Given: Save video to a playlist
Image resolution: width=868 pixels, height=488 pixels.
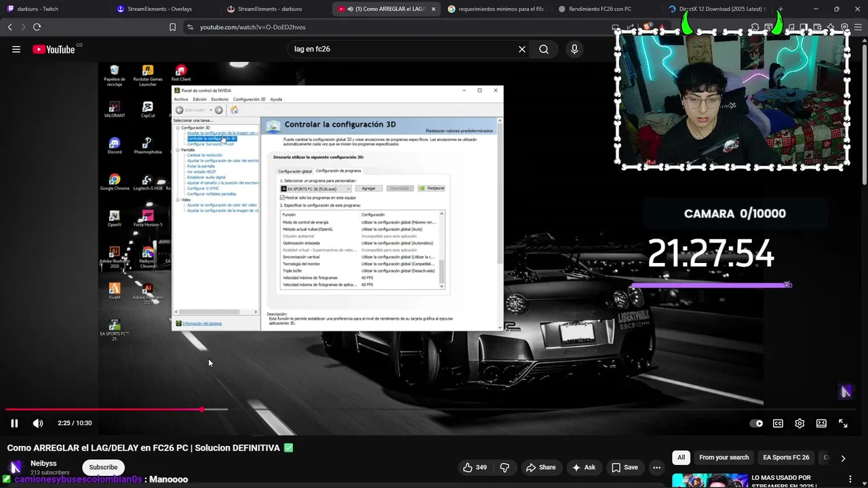Looking at the screenshot, I should 625,467.
